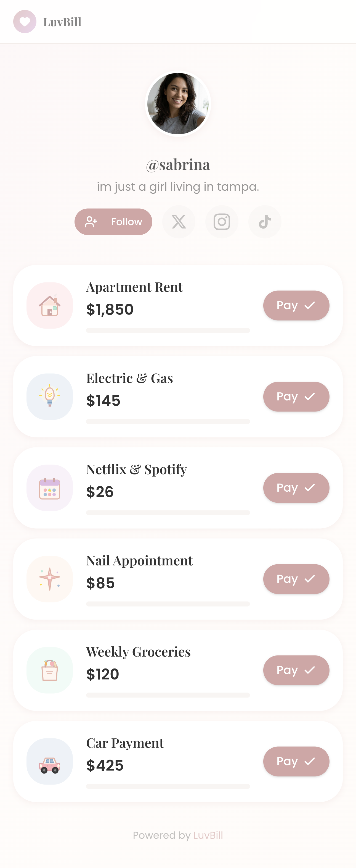Open the TikTok profile icon
Image resolution: width=356 pixels, height=868 pixels.
pos(265,222)
